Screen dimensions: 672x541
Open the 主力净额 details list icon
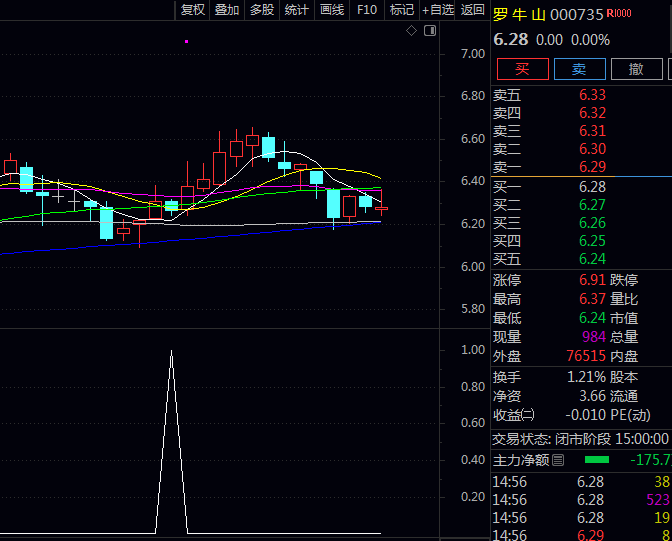[x=558, y=460]
